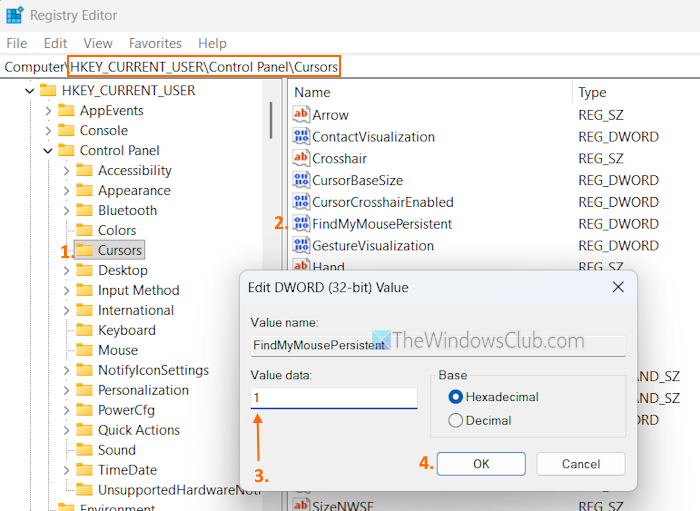The image size is (700, 511).
Task: Select the PowerCfg key
Action: click(126, 410)
